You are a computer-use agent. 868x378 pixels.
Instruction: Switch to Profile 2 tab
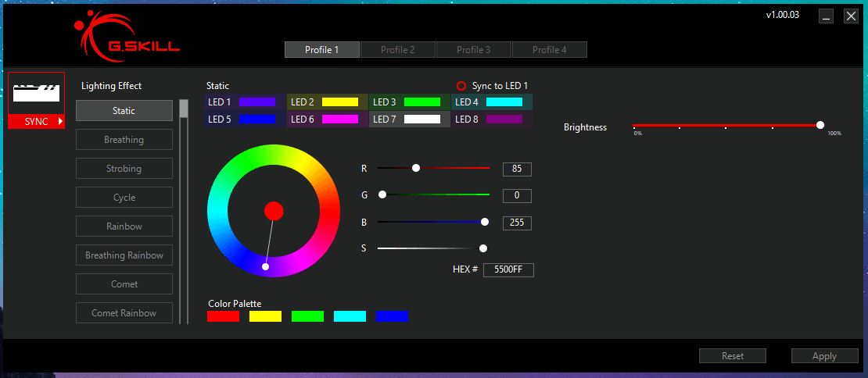pos(398,50)
